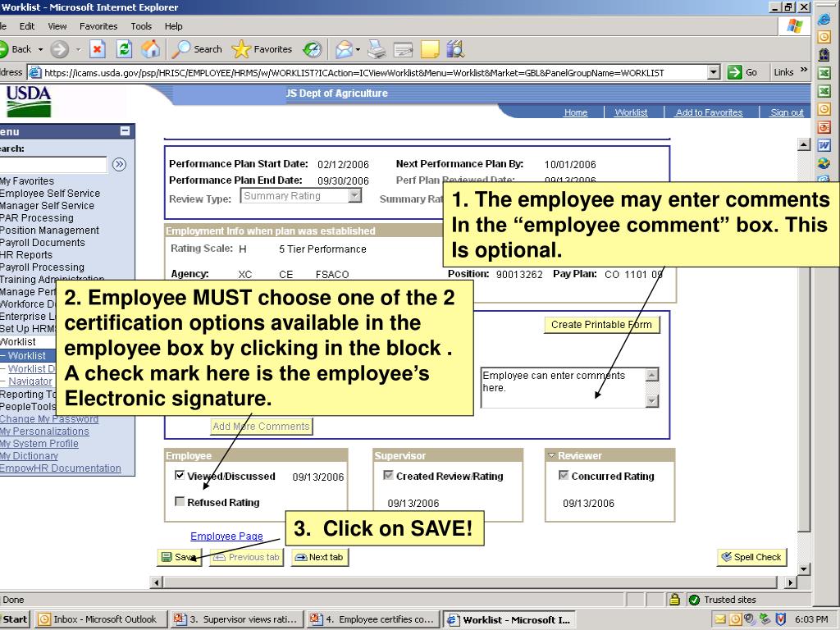Switch to Inbox - Microsoft Outlook taskbar item
Screen dimensions: 840x630
pyautogui.click(x=100, y=620)
